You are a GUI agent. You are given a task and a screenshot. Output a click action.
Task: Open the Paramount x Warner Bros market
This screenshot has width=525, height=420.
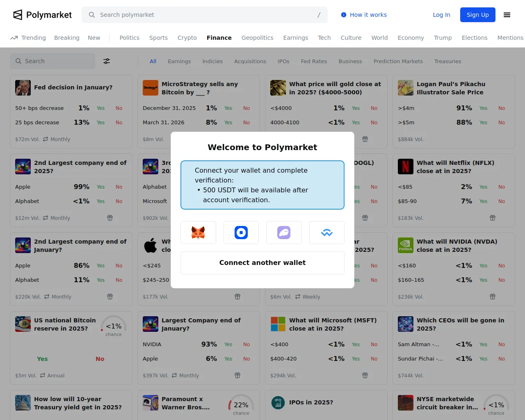pos(185,403)
